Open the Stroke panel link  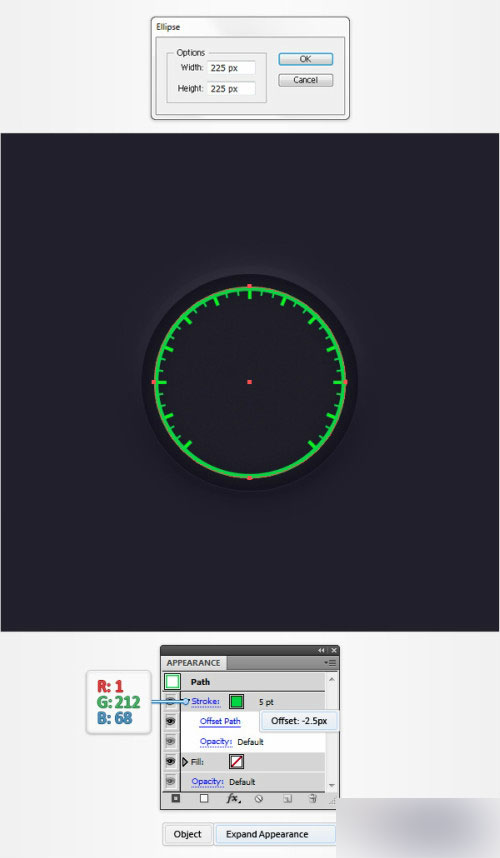point(206,702)
